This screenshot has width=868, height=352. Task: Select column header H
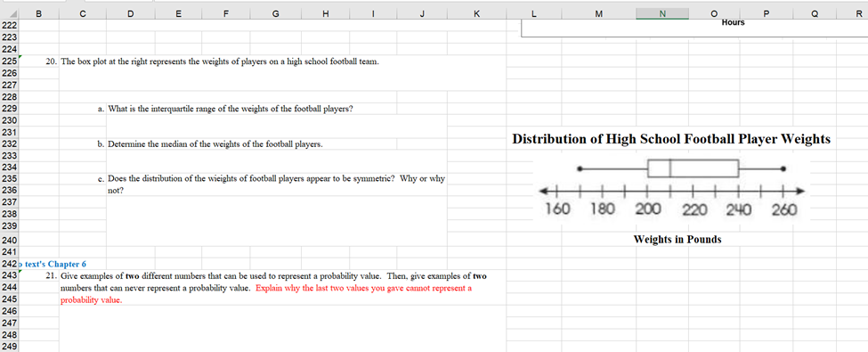point(325,14)
